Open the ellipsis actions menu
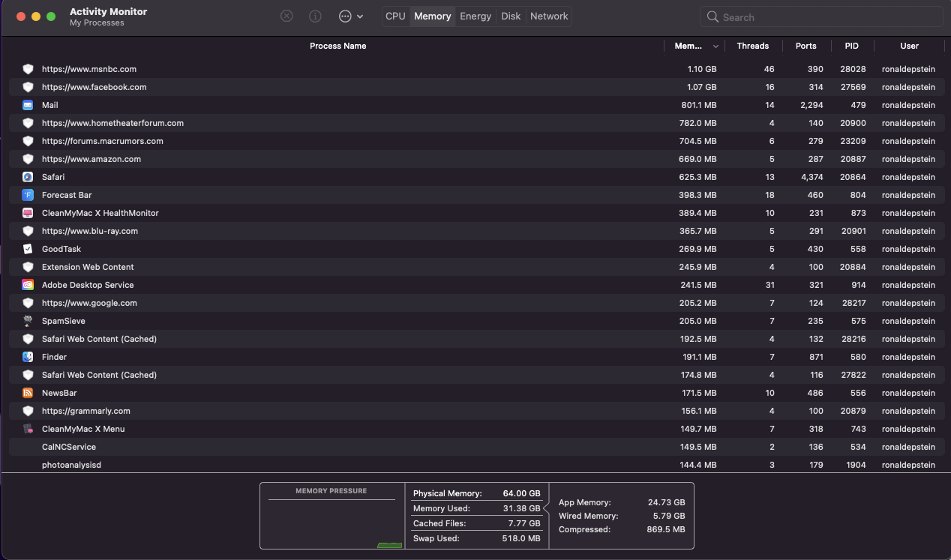 (x=350, y=16)
